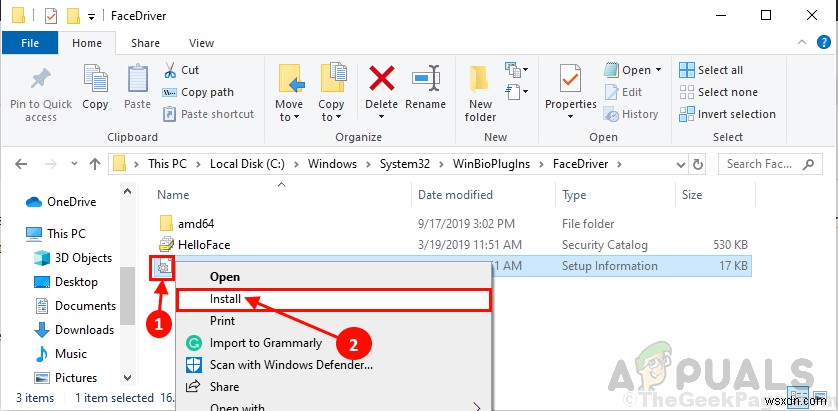Click the navigation pane scrollbar thumb

click(127, 296)
